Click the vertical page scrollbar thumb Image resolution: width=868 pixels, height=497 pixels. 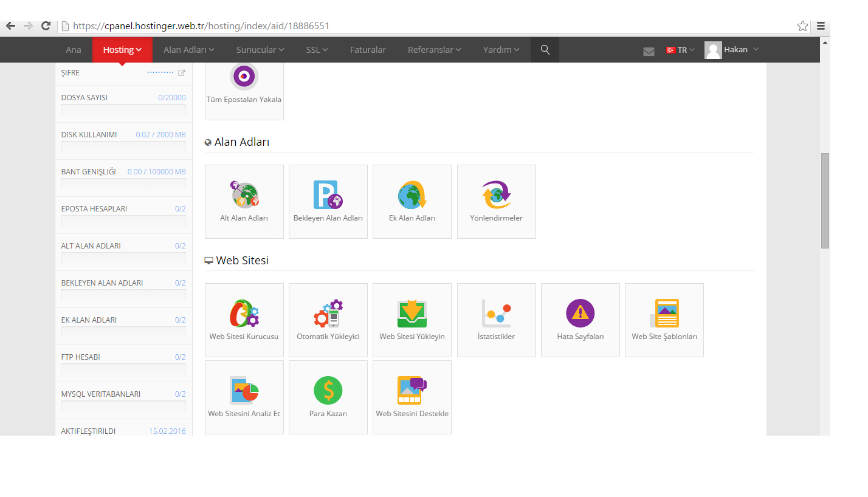click(x=825, y=201)
